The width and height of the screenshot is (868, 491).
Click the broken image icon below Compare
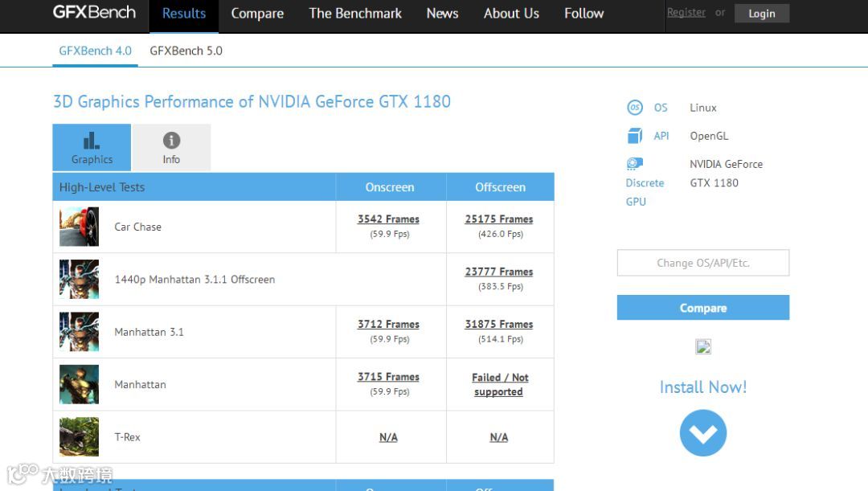pyautogui.click(x=703, y=347)
